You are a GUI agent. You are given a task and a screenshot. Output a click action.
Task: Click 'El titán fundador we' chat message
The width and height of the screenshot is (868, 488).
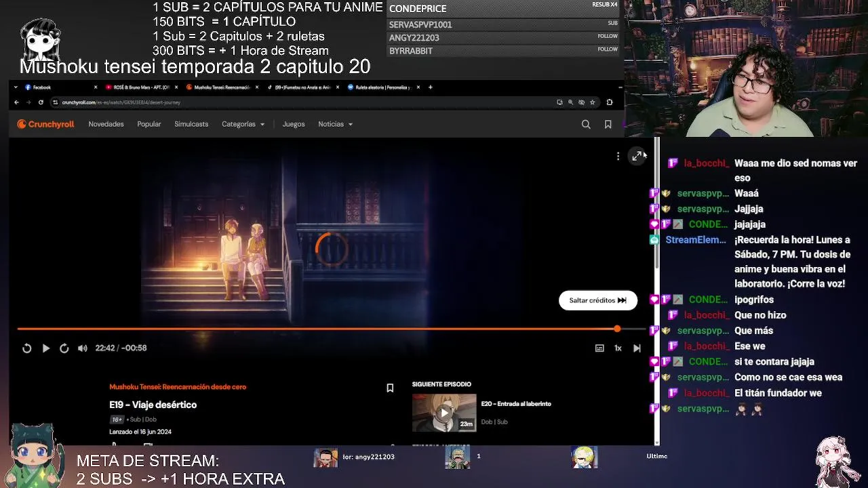778,393
